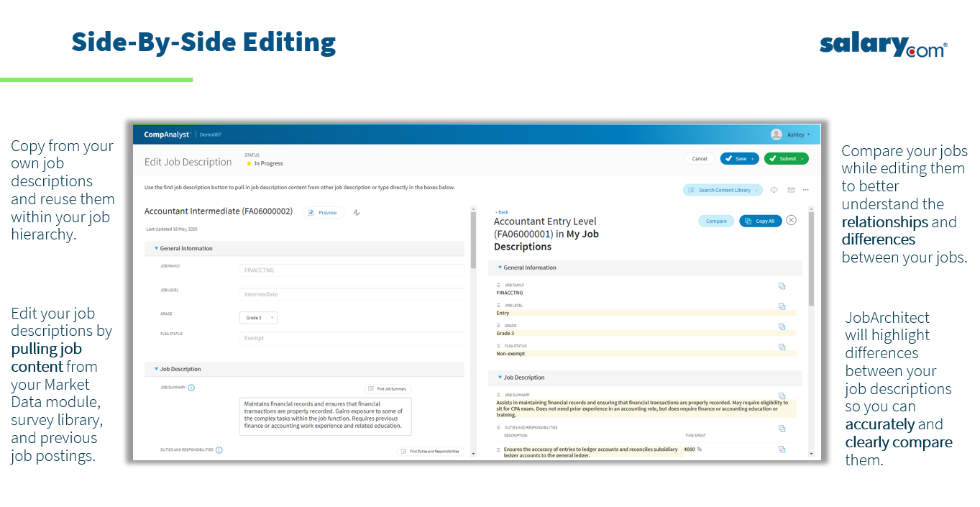Open the Ashley user avatar

click(777, 134)
